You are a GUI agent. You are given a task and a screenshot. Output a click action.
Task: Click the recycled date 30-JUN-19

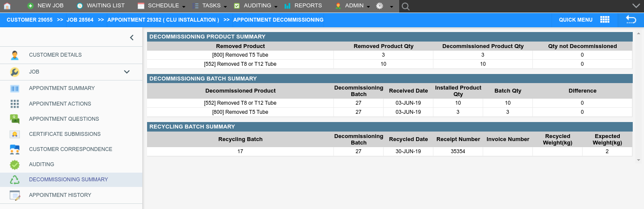408,151
